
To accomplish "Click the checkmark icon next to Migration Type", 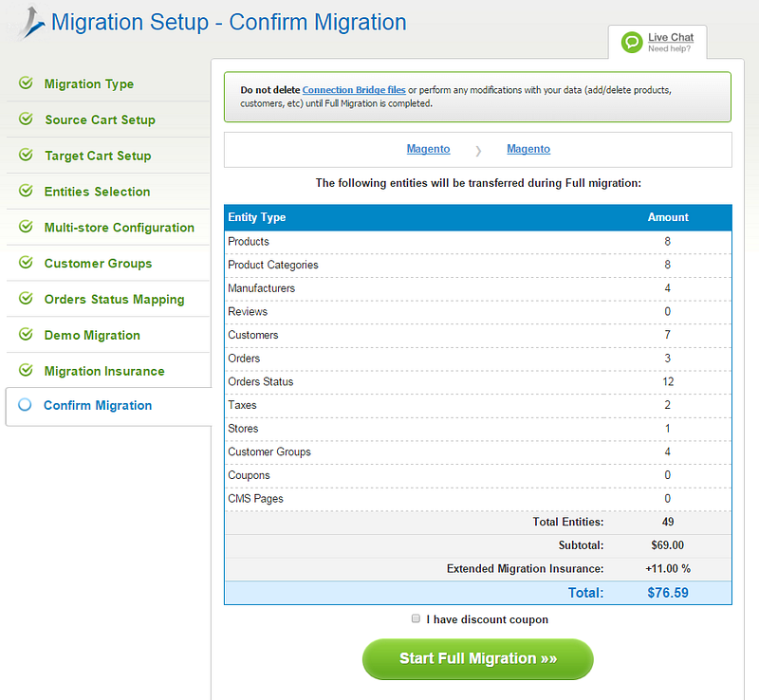I will click(x=26, y=83).
